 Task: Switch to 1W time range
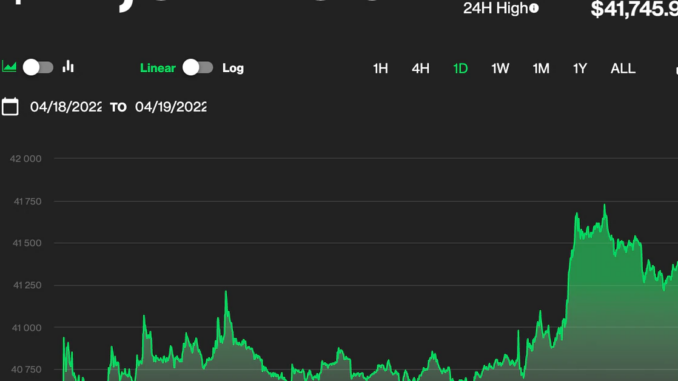[500, 68]
